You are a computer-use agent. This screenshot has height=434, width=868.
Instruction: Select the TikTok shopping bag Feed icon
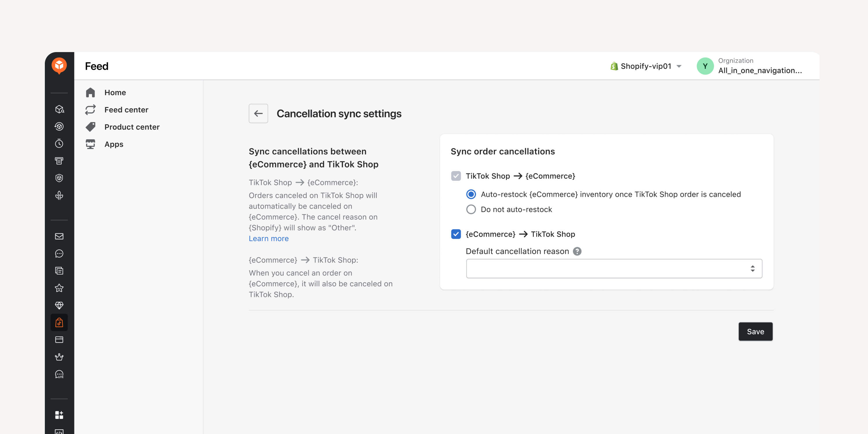point(59,323)
